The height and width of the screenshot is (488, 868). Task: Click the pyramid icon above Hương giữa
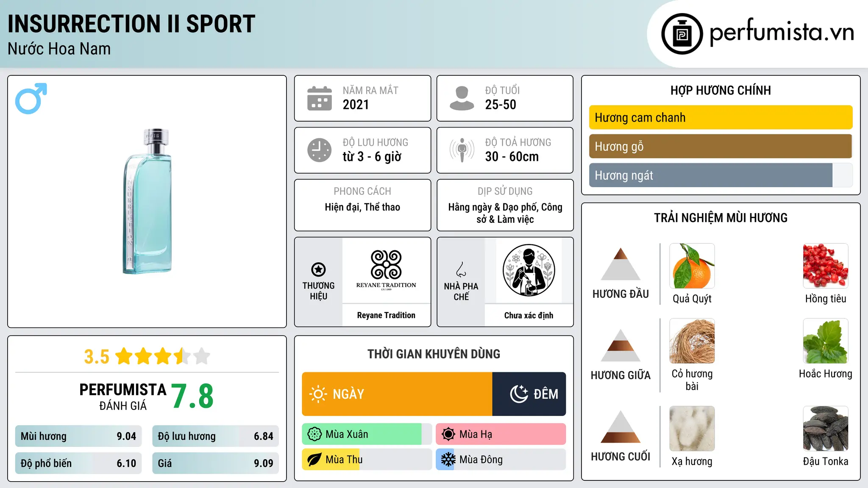tap(620, 345)
